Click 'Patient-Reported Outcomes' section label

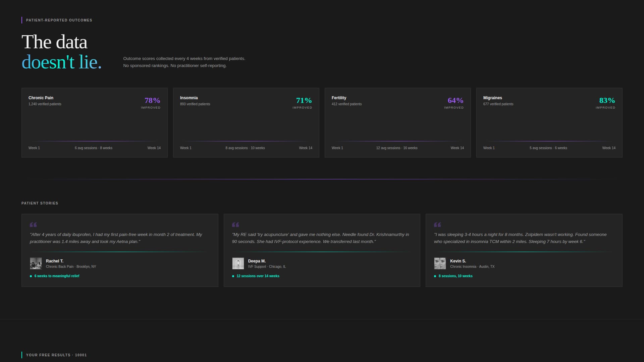[x=59, y=20]
